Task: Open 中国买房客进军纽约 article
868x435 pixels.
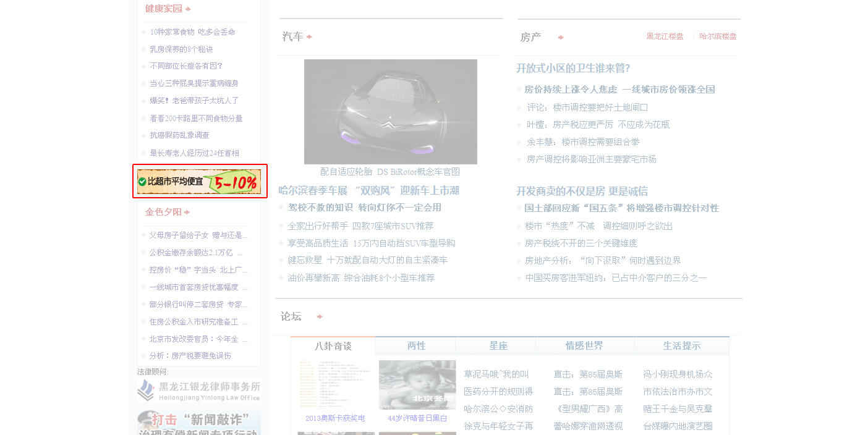Action: coord(616,278)
